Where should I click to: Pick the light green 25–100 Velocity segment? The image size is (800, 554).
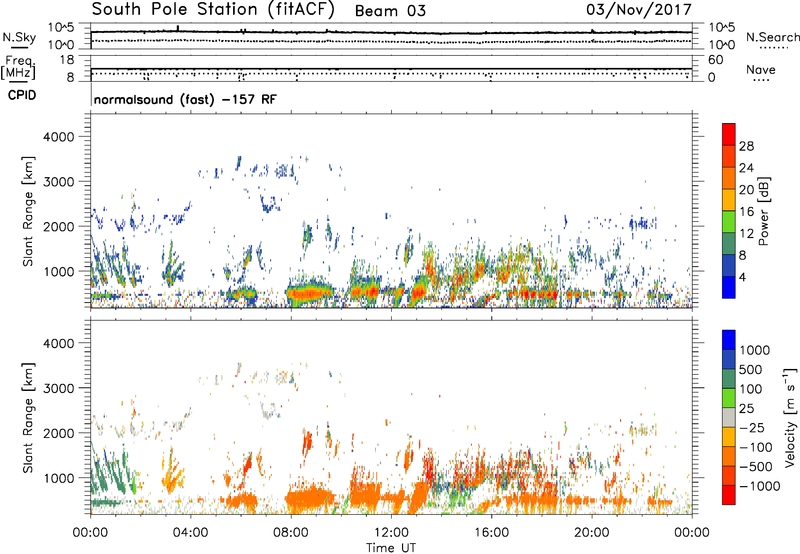click(x=729, y=398)
